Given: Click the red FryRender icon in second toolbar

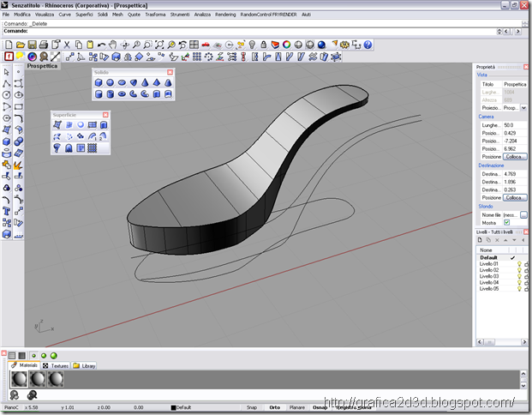Looking at the screenshot, I should click(9, 57).
